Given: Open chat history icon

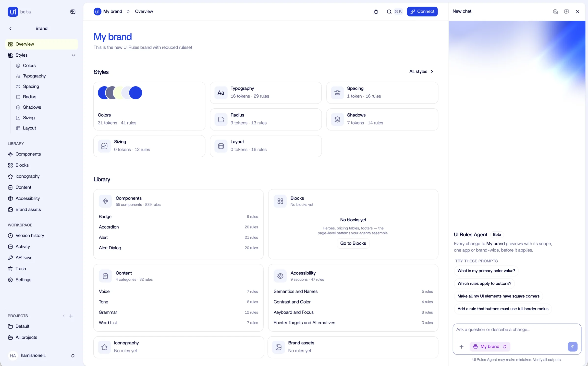Looking at the screenshot, I should click(x=555, y=12).
